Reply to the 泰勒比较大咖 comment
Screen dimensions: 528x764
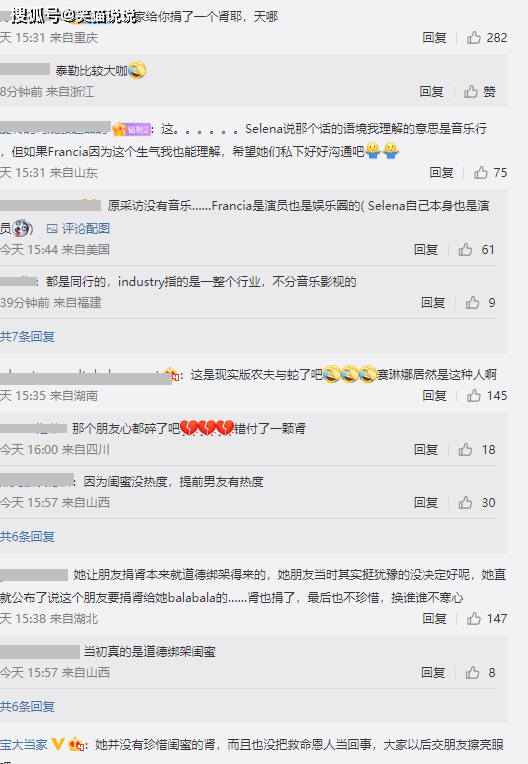pos(432,92)
